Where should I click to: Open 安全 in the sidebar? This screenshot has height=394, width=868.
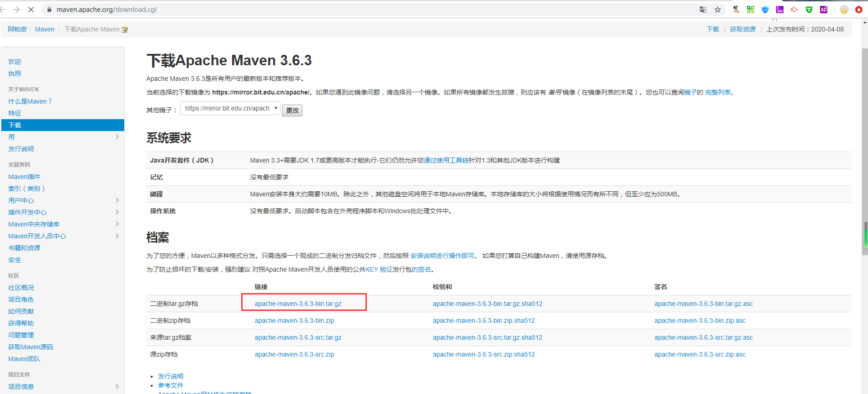click(15, 260)
